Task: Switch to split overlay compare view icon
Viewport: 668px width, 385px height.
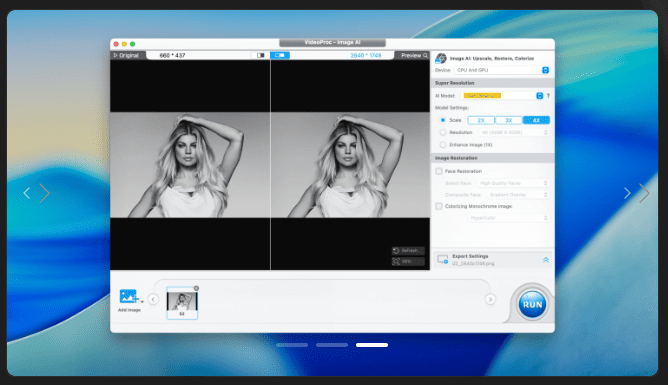Action: click(x=261, y=55)
